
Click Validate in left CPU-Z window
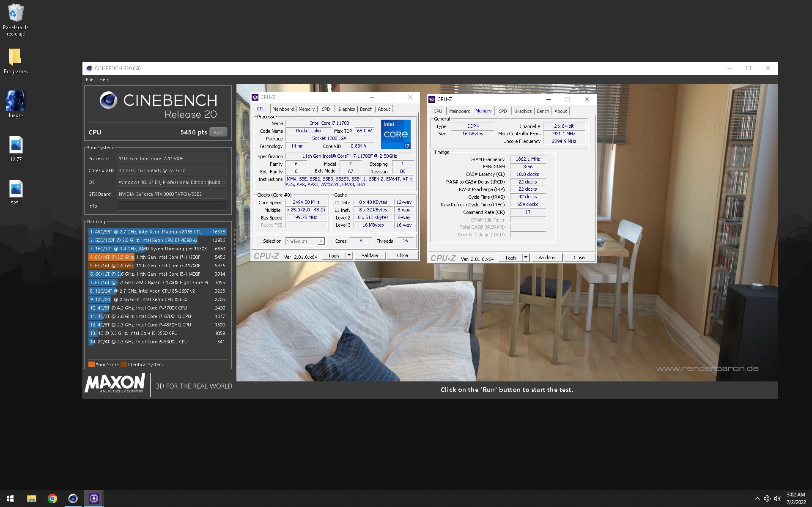tap(370, 256)
